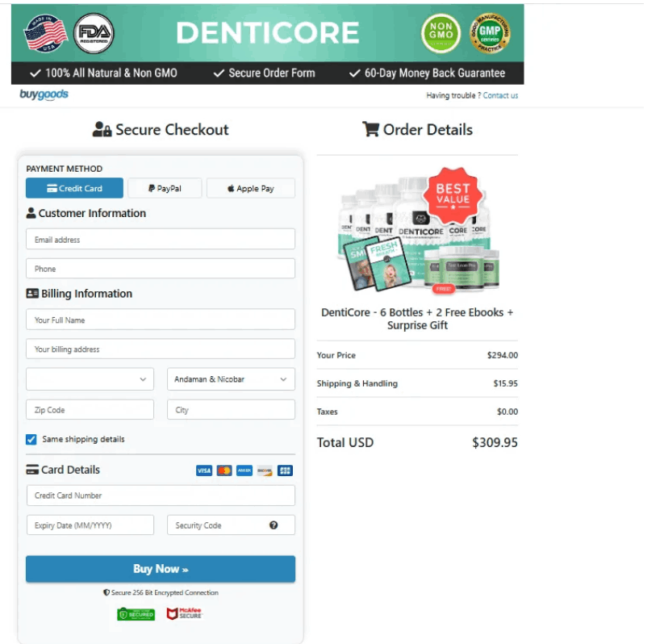Viewport: 664px width, 644px height.
Task: Click the Mastercard payment icon
Action: [223, 470]
